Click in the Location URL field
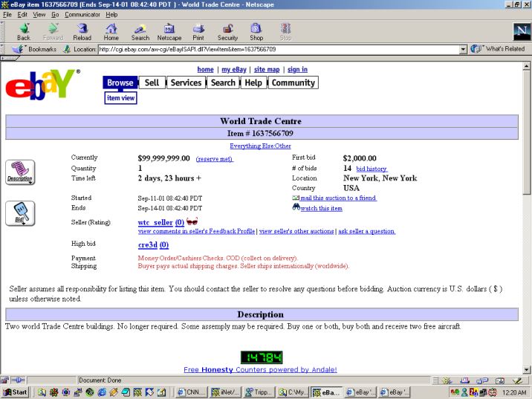This screenshot has width=532, height=399. coord(279,50)
